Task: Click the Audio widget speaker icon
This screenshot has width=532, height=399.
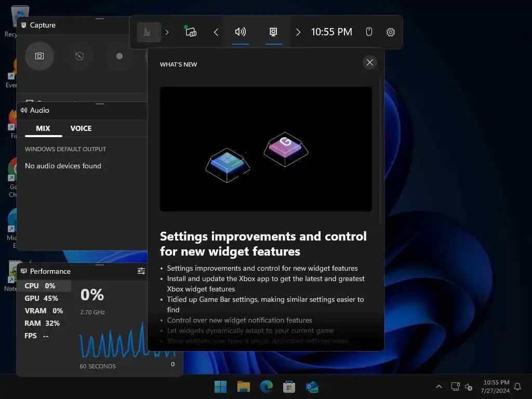Action: 24,110
